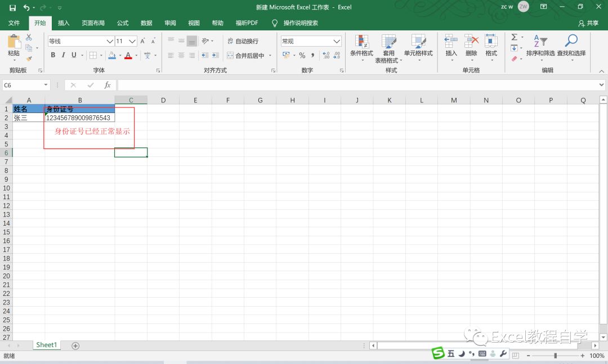Click the Middle Align icon
Viewport: 608px width, 364px height.
(x=181, y=41)
